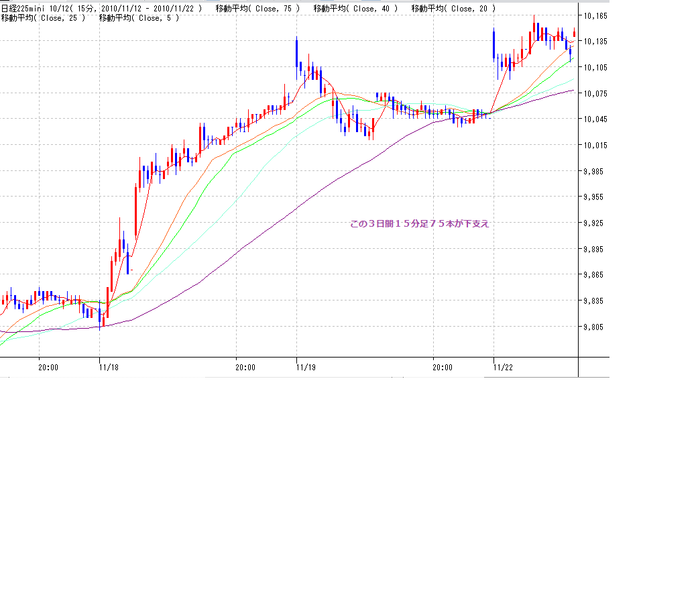Click the purple annotation text この3日間15分足75本が下支え

tap(420, 224)
